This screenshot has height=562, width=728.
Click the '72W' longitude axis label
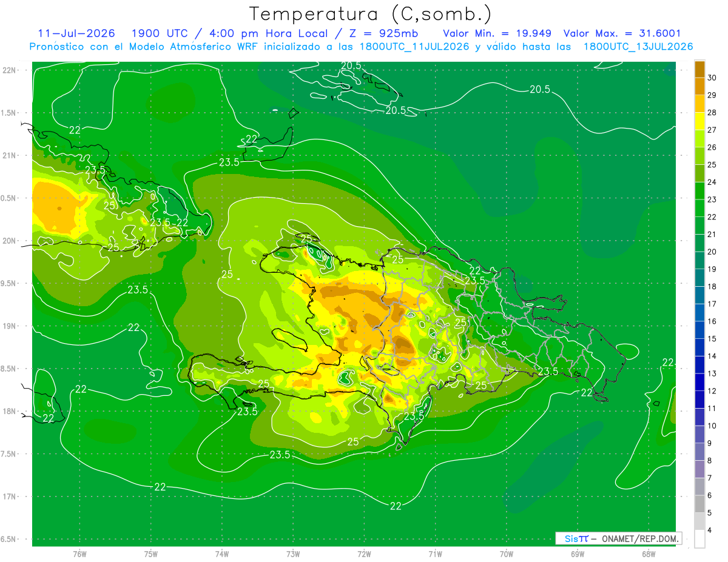coord(364,554)
